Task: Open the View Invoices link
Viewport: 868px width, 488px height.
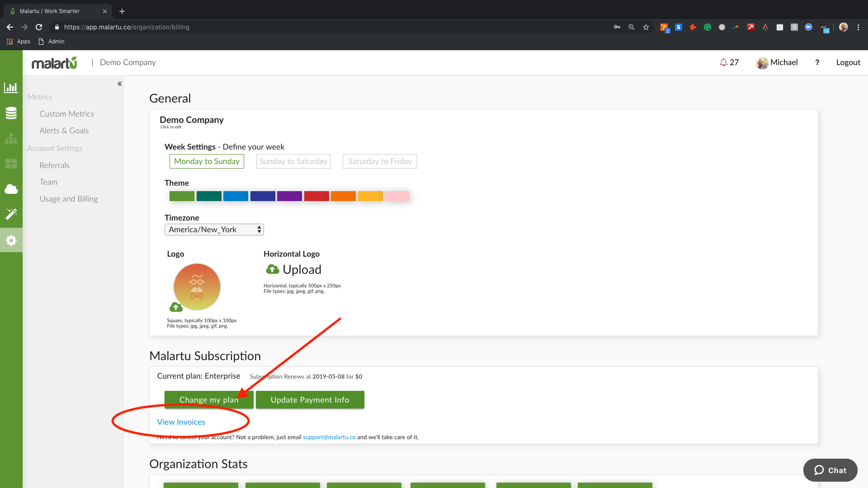Action: tap(181, 422)
